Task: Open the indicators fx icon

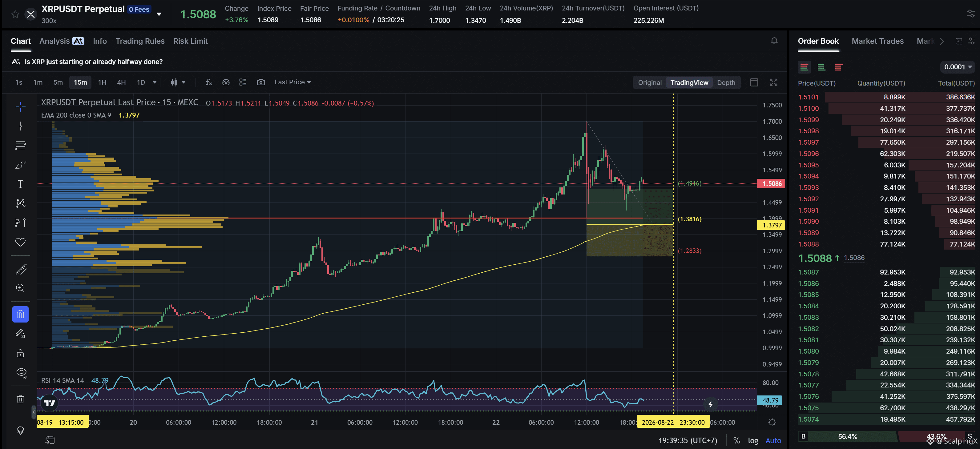Action: point(208,82)
